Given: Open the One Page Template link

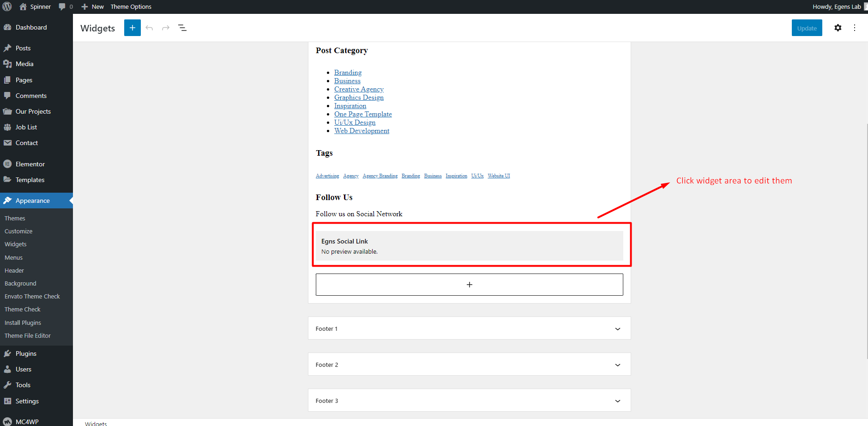Looking at the screenshot, I should 363,114.
